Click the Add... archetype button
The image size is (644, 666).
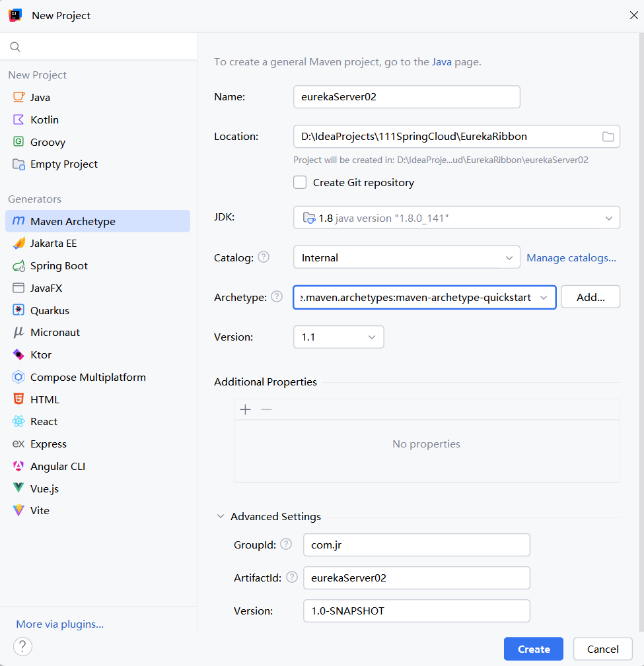590,297
